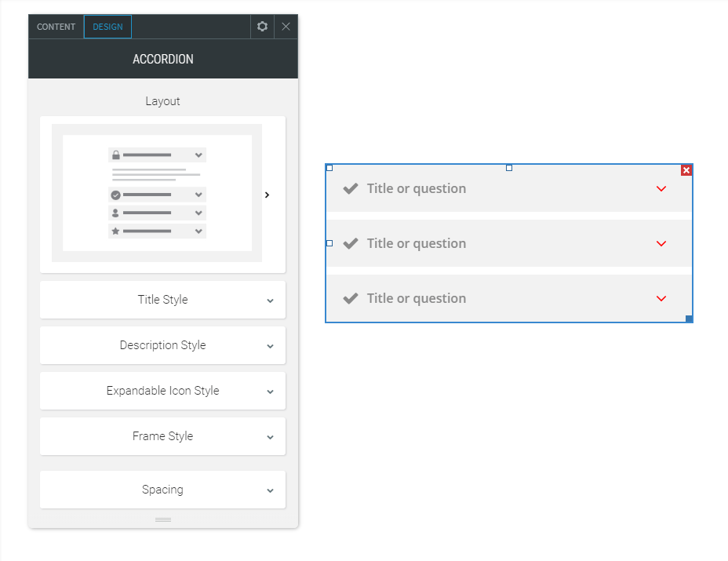Expand second accordion item's red chevron

coord(661,243)
